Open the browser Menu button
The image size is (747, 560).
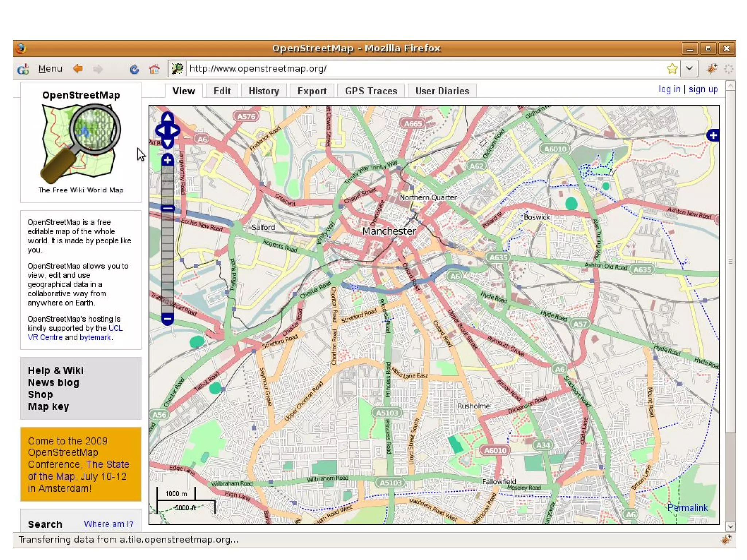[x=50, y=69]
